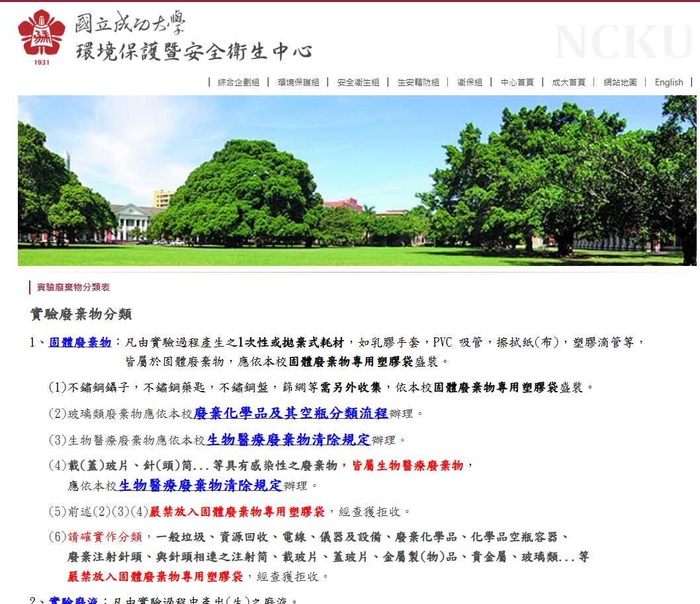700x604 pixels.
Task: Open the 網站地圖 sitemap
Action: (x=620, y=83)
